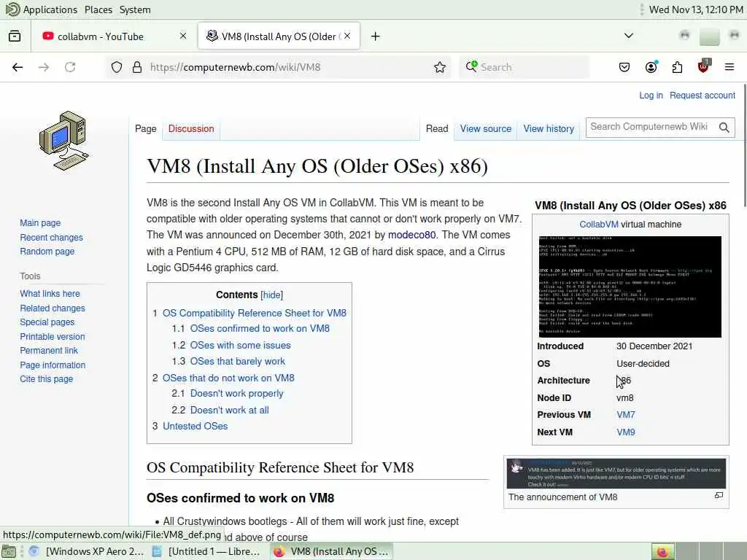747x560 pixels.
Task: Jump to Doesn't work at all section
Action: click(x=229, y=410)
